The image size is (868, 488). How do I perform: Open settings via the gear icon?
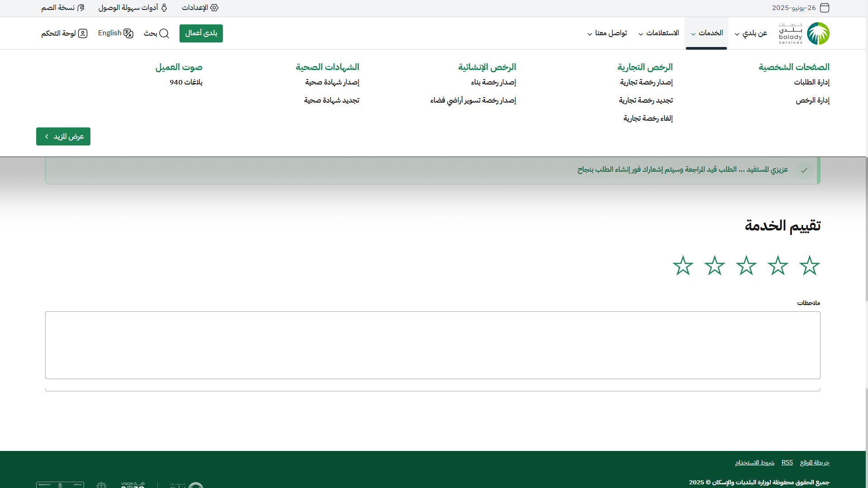(214, 8)
